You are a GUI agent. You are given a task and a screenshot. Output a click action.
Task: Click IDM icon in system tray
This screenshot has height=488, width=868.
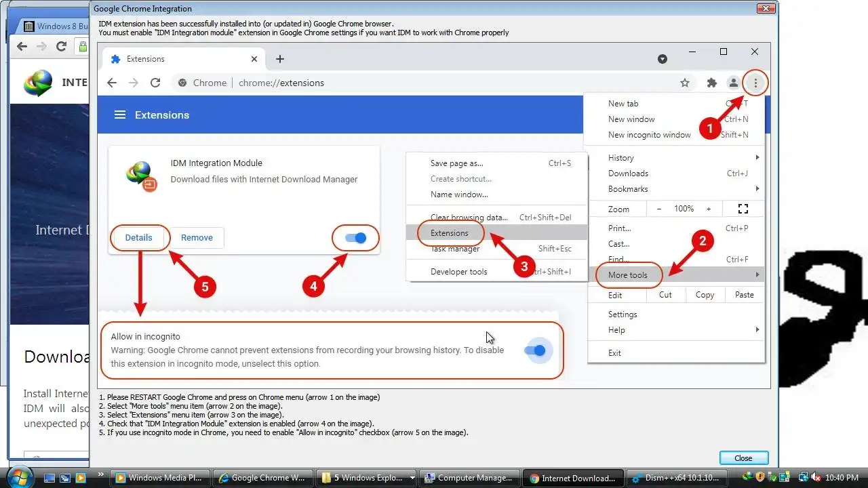pos(748,477)
